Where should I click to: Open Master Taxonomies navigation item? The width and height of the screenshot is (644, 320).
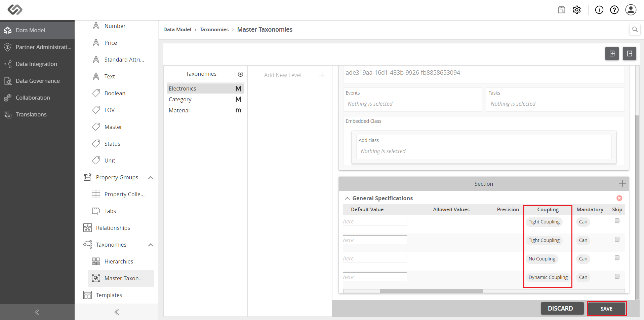pos(121,278)
